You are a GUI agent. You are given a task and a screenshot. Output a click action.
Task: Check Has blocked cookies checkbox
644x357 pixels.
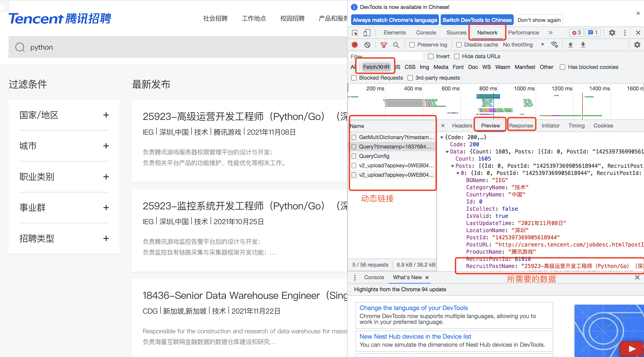(x=562, y=67)
